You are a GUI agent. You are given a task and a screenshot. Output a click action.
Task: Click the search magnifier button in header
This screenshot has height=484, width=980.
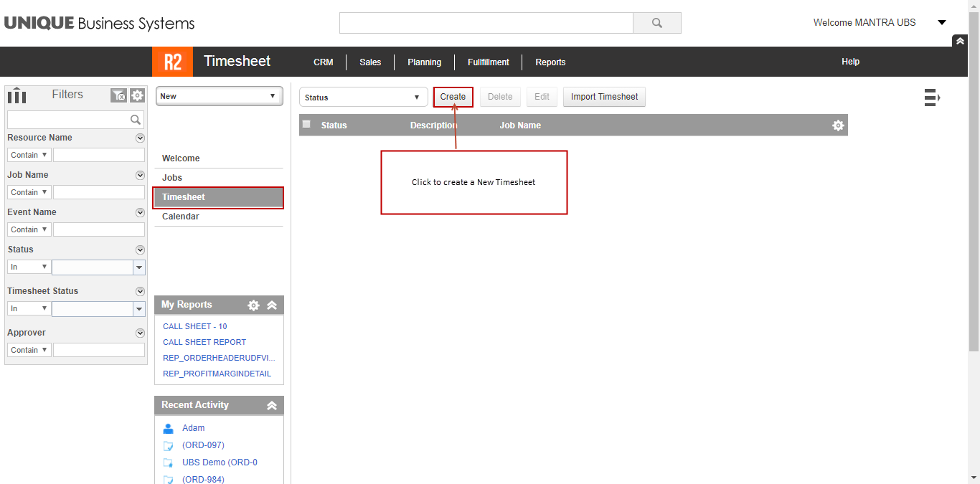tap(656, 23)
